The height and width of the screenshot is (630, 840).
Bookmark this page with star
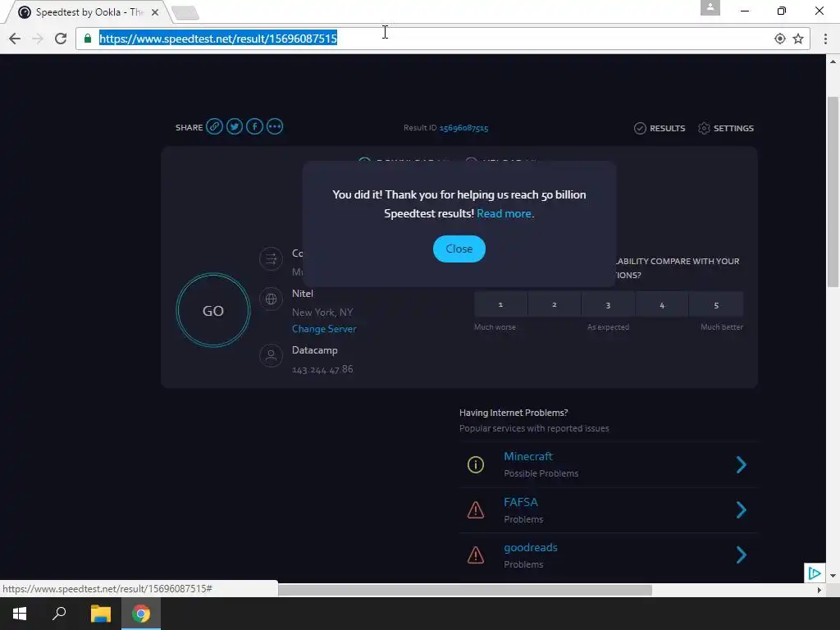point(798,39)
